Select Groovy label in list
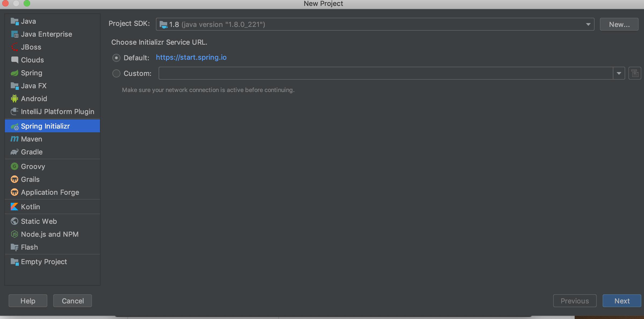 [x=33, y=166]
